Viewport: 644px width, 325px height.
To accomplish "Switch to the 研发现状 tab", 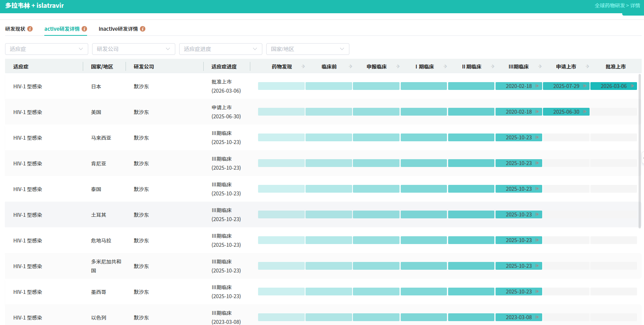I will (15, 29).
